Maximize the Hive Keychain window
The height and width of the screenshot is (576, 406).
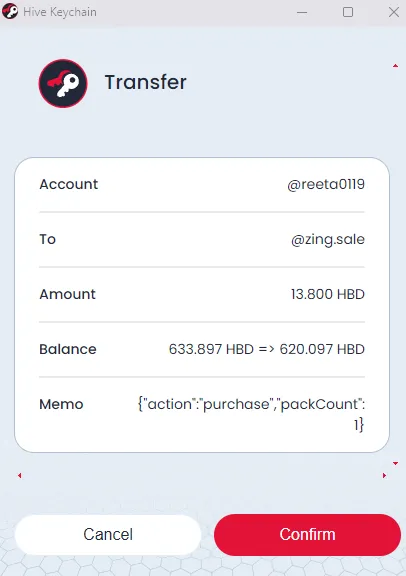click(x=348, y=12)
